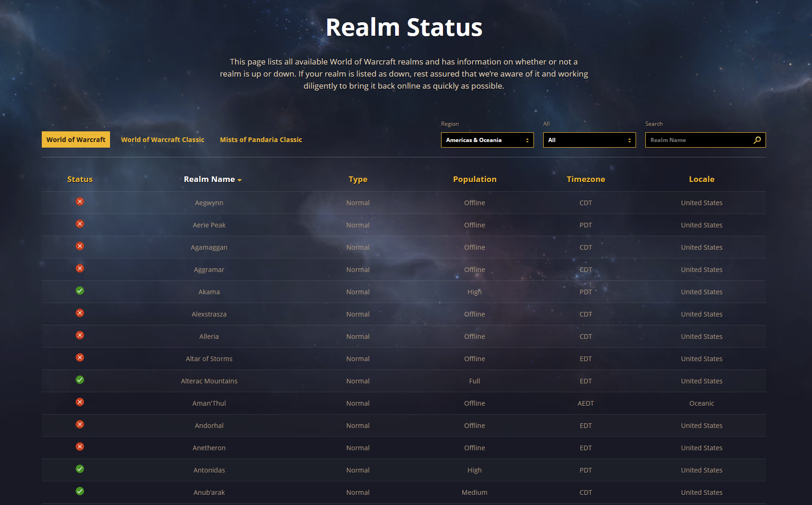This screenshot has height=505, width=812.
Task: Click the Aerie Peak realm name
Action: click(209, 225)
